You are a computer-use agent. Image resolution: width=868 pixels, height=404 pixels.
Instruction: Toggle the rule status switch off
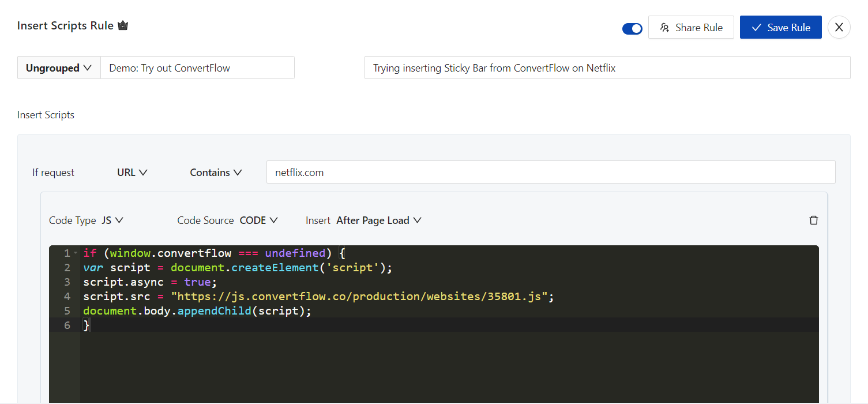[632, 28]
